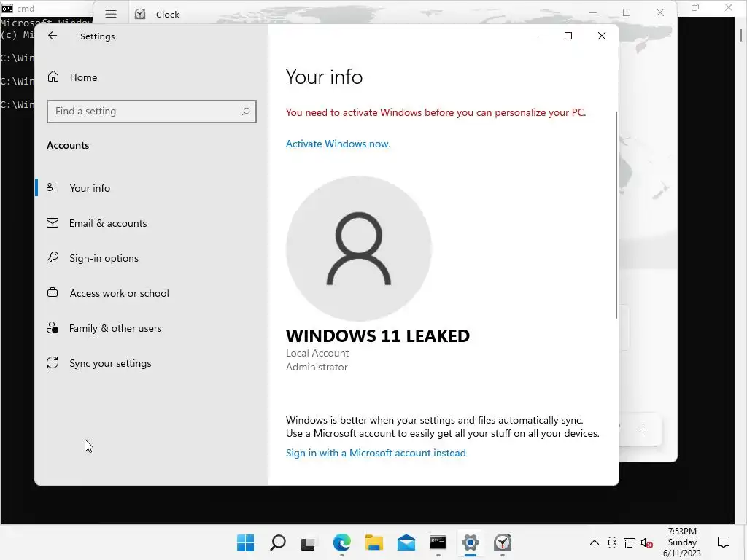Viewport: 747px width, 560px height.
Task: Launch Microsoft Edge from taskbar
Action: [341, 542]
